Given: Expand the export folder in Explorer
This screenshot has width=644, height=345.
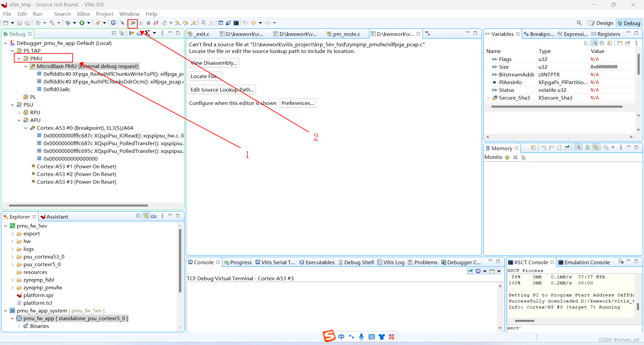Looking at the screenshot, I should pyautogui.click(x=13, y=234).
